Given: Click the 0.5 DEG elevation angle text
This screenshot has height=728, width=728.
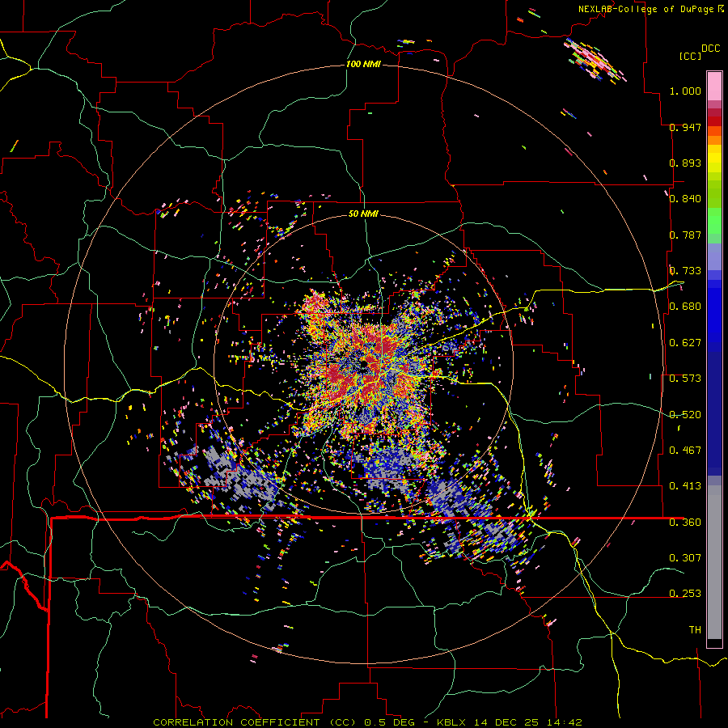Looking at the screenshot, I should (x=389, y=722).
